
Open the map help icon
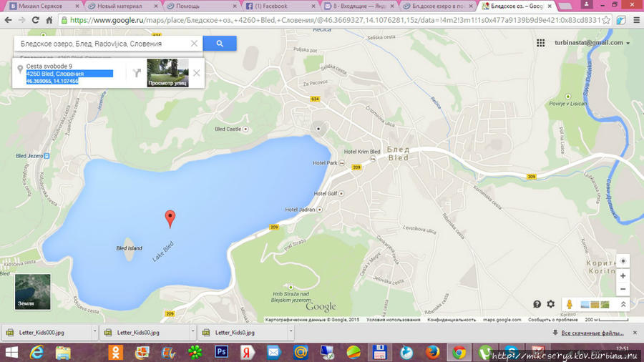(x=537, y=304)
